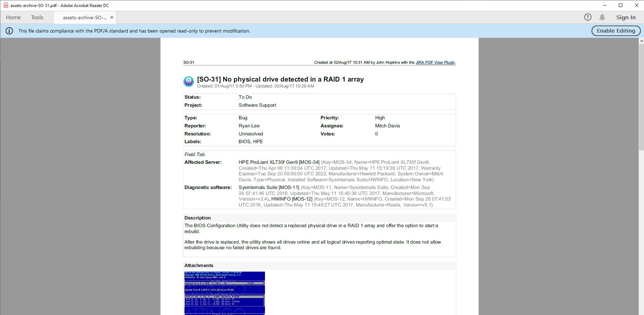Screen dimensions: 644x315
Task: Minimize the Acrobat Reader window
Action: 604,5
